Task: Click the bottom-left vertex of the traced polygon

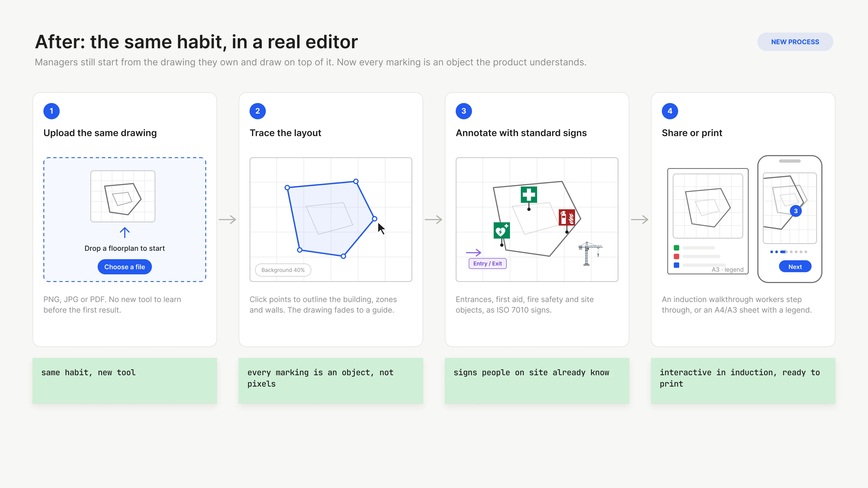Action: pos(299,250)
